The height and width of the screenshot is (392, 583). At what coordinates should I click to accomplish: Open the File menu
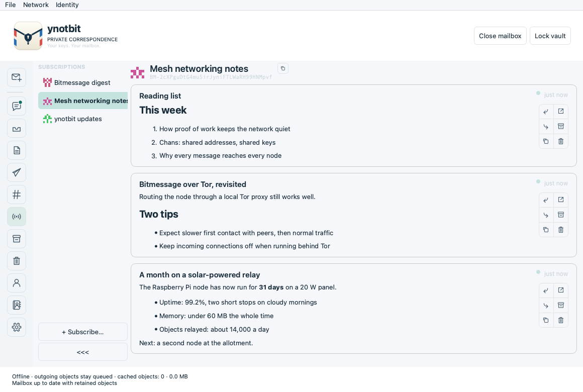[11, 5]
